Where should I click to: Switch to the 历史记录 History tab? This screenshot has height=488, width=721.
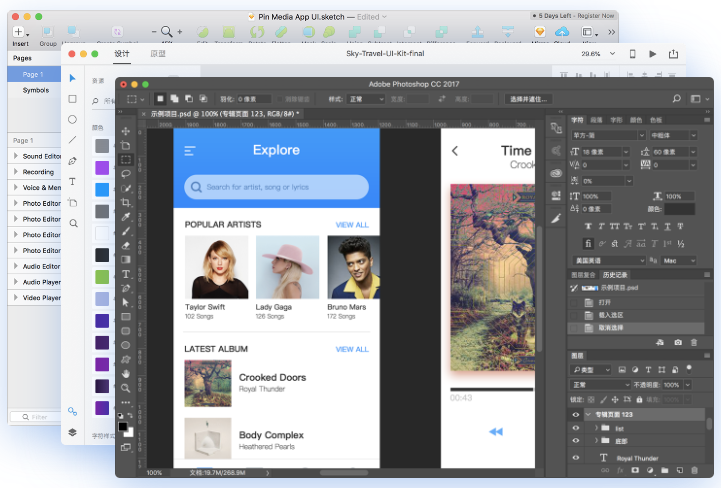tap(615, 275)
